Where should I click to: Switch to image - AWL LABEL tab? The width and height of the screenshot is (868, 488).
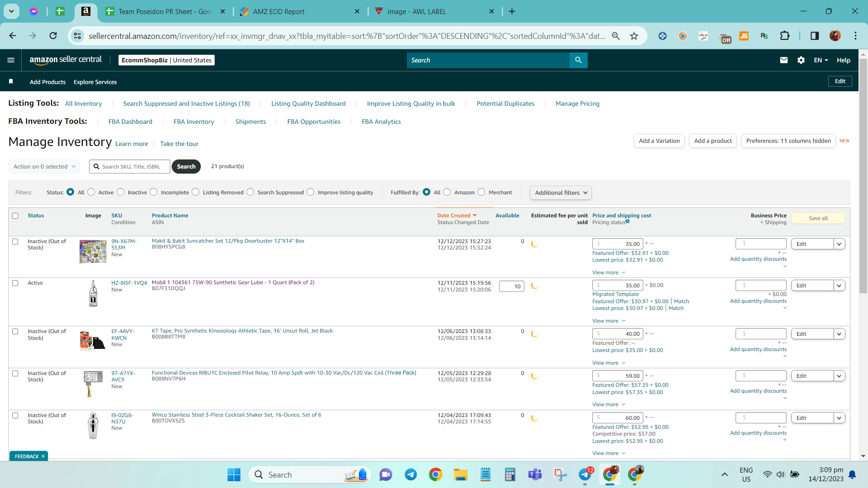pos(434,12)
